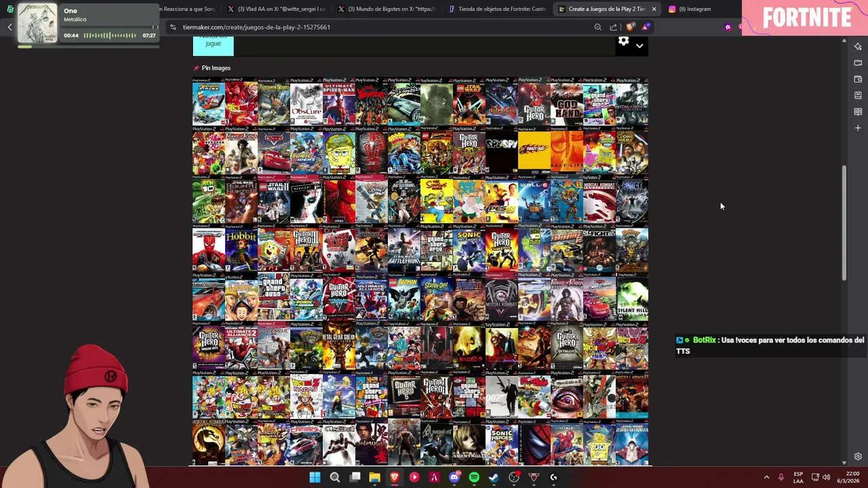The image size is (868, 488).
Task: Switch to the Vlad AA on X tab
Action: click(277, 9)
